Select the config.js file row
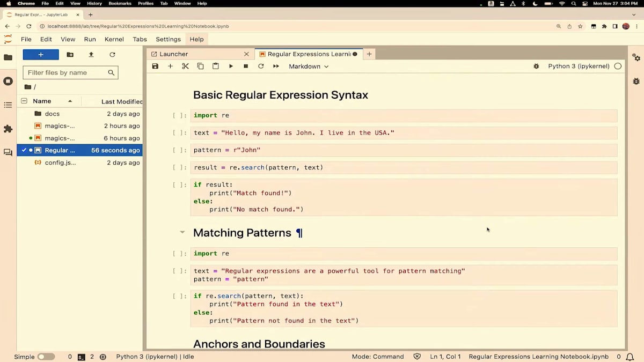 tap(80, 162)
